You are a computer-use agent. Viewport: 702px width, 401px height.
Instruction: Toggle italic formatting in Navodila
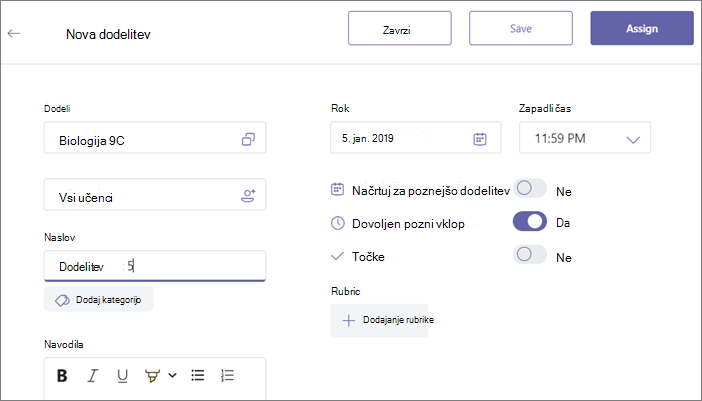(x=92, y=375)
